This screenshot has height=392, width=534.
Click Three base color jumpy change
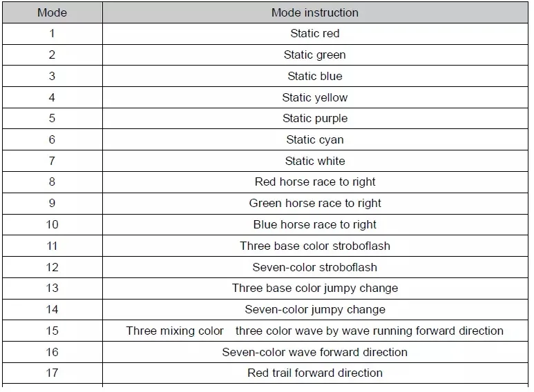coord(315,288)
